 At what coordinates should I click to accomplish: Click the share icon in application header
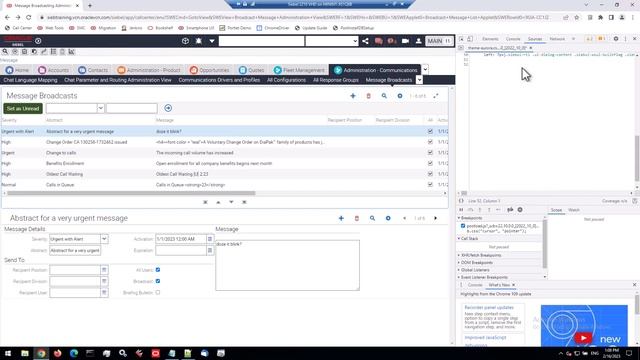(365, 41)
